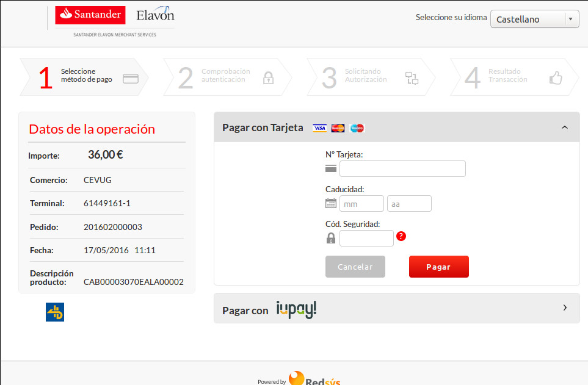Click the calendar icon beside Caducidad

click(x=331, y=204)
